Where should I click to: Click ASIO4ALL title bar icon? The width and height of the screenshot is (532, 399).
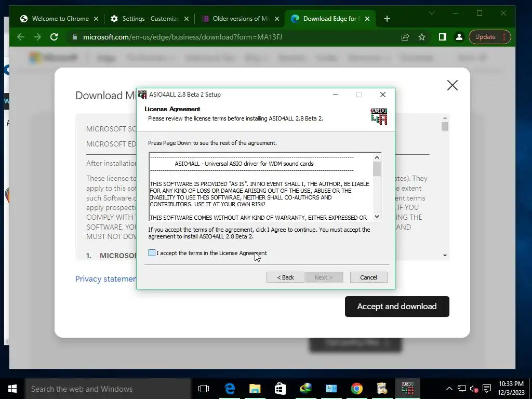[x=142, y=95]
